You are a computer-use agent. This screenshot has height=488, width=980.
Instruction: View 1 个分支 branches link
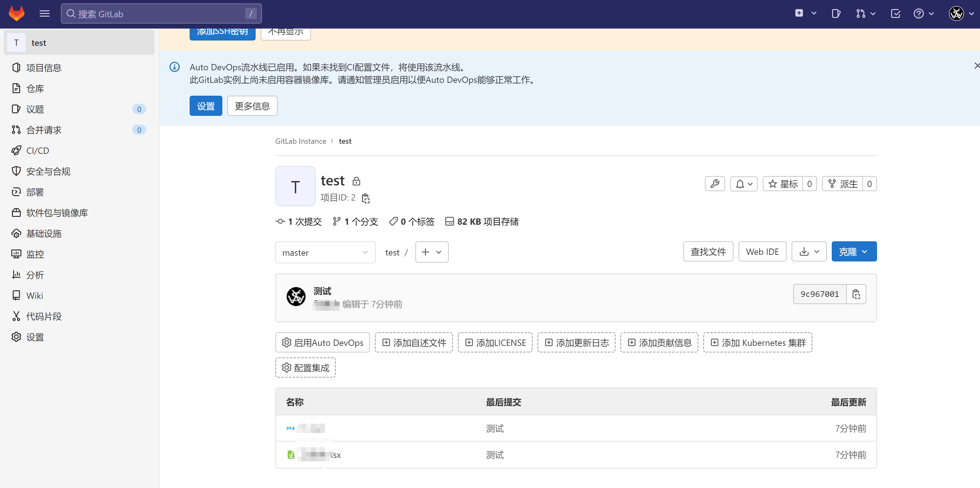point(355,221)
